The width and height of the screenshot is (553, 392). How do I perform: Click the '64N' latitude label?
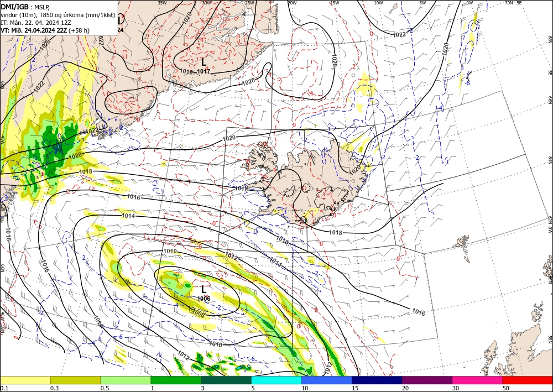click(550, 160)
